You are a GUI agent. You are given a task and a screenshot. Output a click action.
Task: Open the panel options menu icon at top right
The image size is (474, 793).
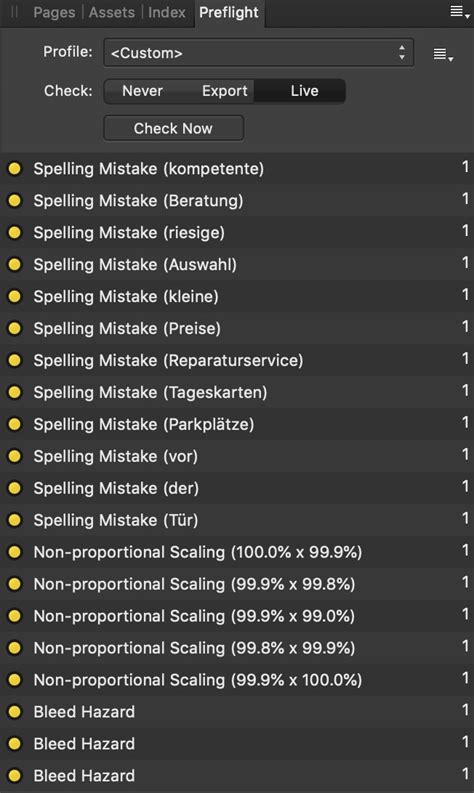coord(460,12)
